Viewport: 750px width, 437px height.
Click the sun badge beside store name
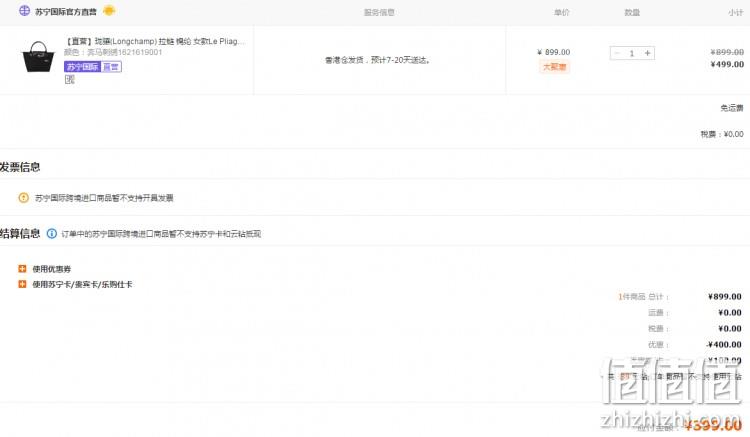point(109,11)
